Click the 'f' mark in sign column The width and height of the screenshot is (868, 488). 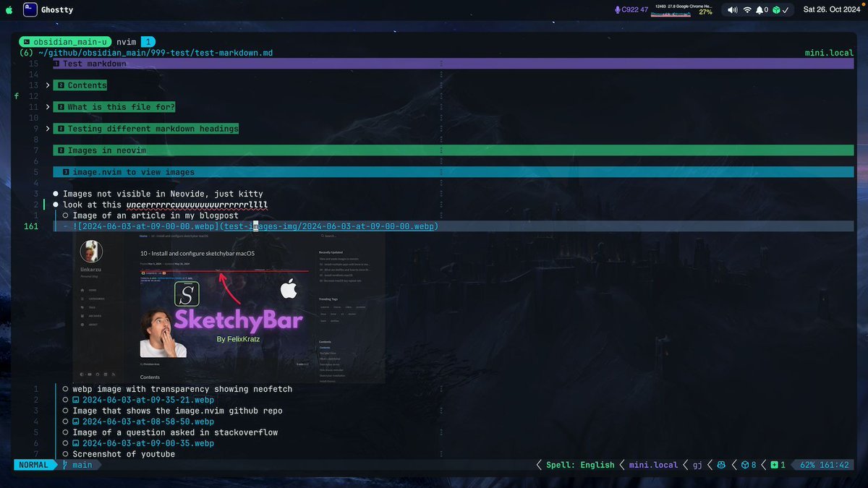pos(16,96)
